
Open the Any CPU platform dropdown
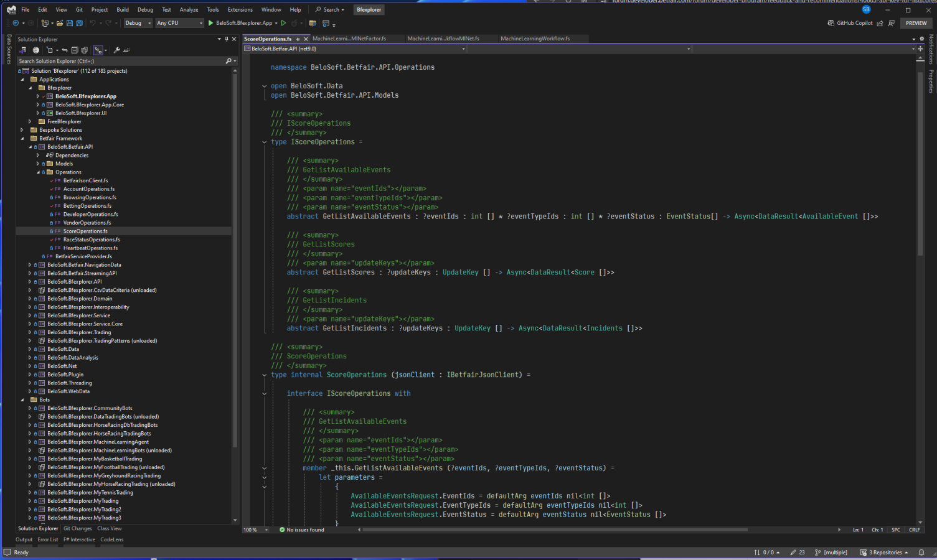179,23
